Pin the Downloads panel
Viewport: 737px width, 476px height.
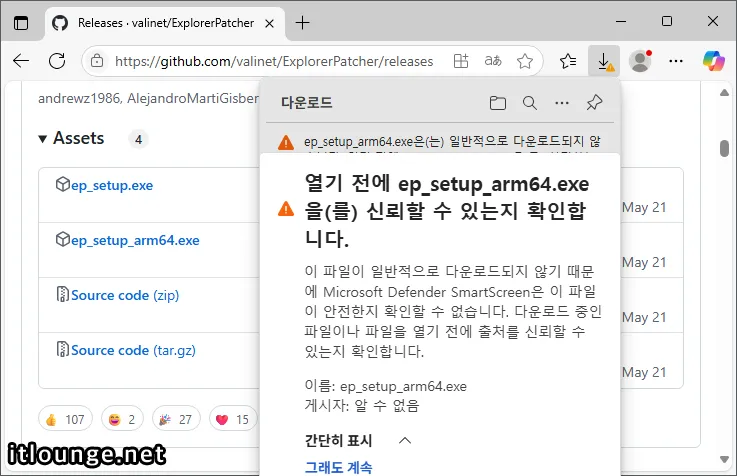(594, 102)
